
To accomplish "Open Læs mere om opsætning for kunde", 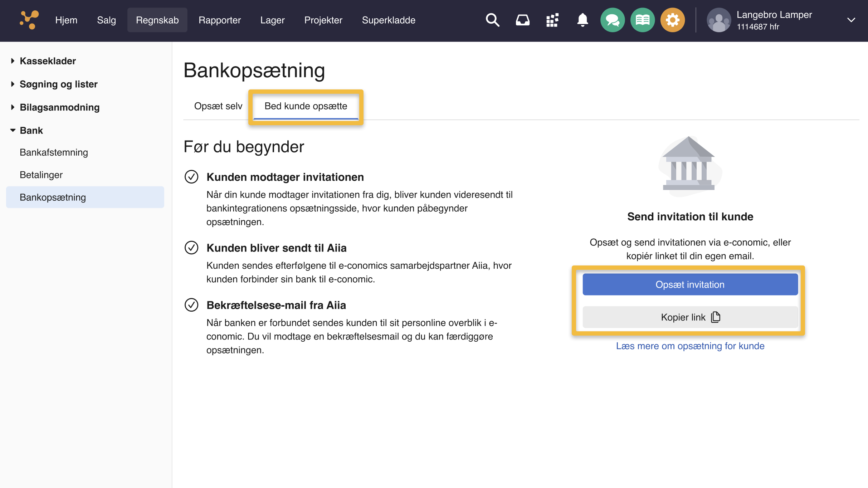I will (690, 346).
